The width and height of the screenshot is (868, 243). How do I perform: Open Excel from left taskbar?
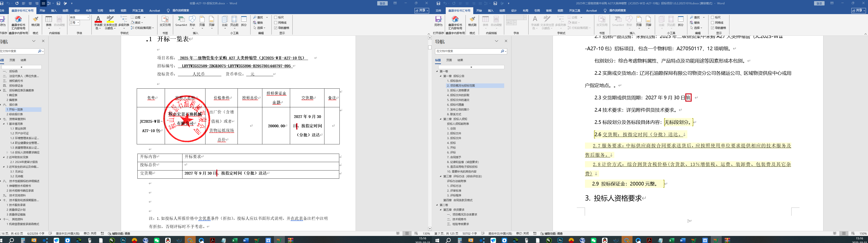tap(235, 240)
